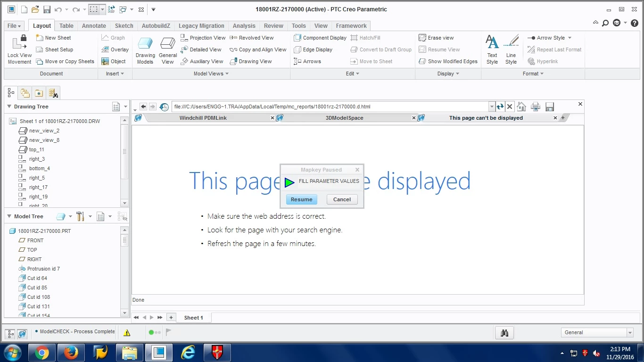
Task: Open Component Display
Action: click(x=320, y=38)
